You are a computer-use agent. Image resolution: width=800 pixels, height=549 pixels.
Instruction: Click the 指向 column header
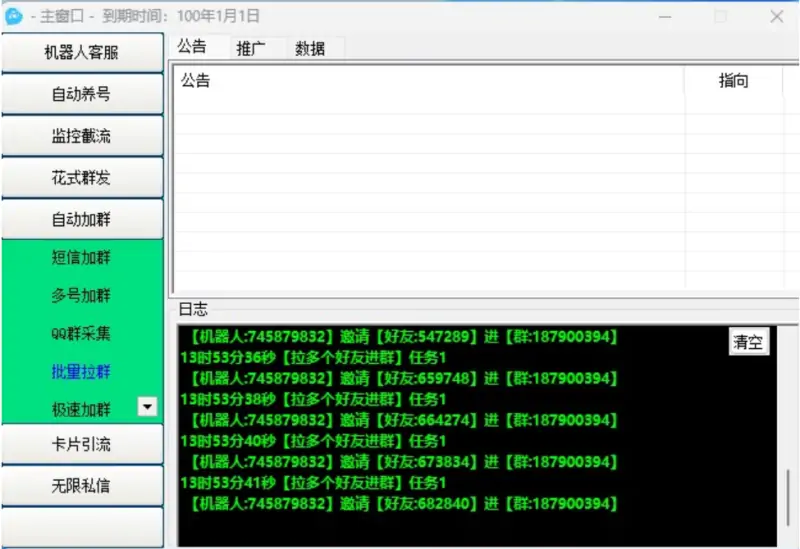pyautogui.click(x=733, y=81)
